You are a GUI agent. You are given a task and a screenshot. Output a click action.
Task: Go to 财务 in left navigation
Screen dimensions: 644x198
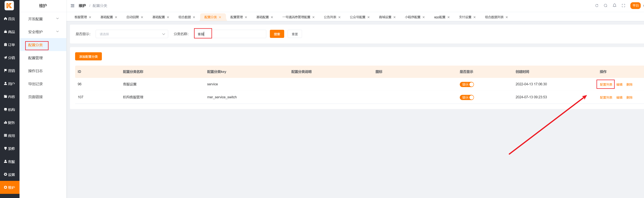click(x=9, y=123)
